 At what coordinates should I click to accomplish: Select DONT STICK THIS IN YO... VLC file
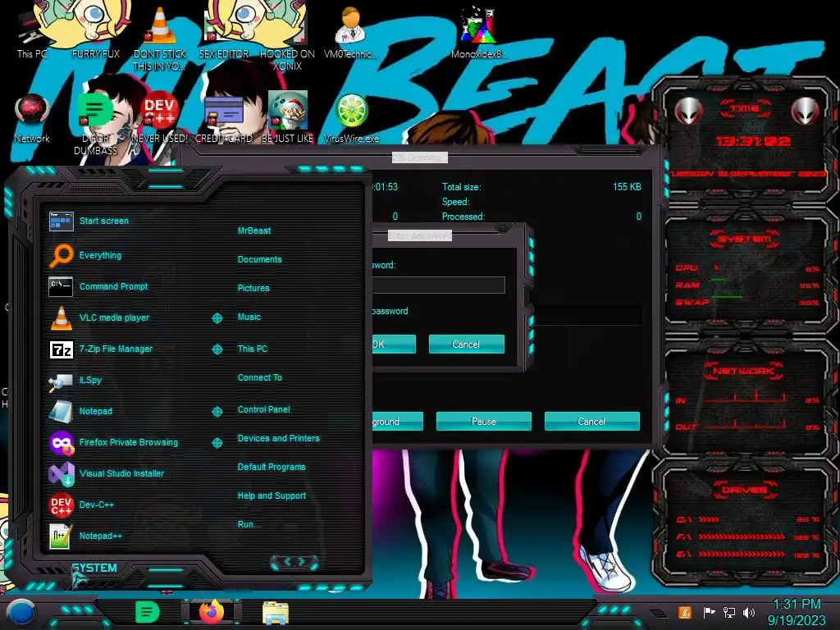coord(160,38)
